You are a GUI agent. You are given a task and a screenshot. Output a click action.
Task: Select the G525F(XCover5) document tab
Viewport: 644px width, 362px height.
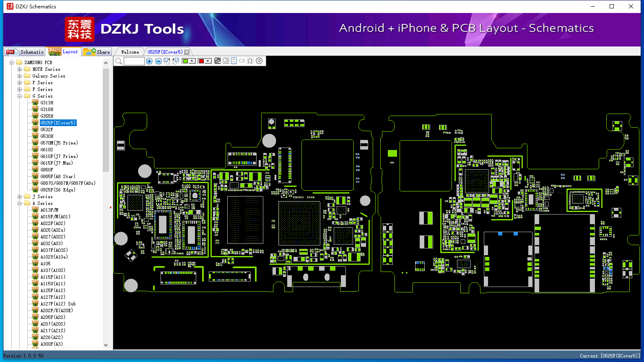165,52
